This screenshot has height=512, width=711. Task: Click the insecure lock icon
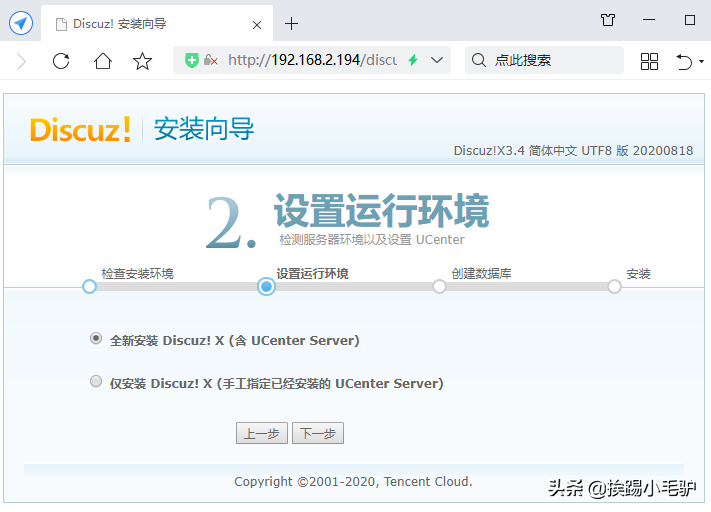210,60
